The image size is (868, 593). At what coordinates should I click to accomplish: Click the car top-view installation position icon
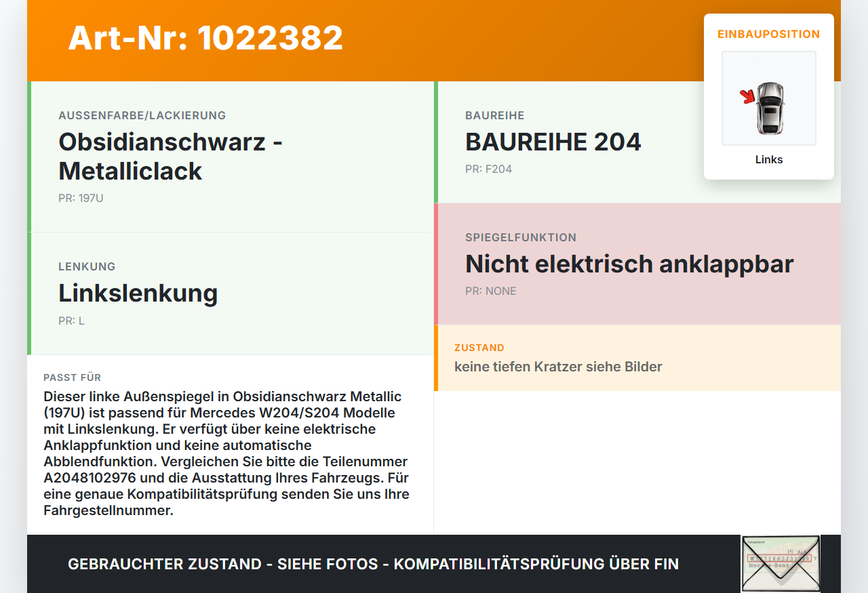pos(769,98)
